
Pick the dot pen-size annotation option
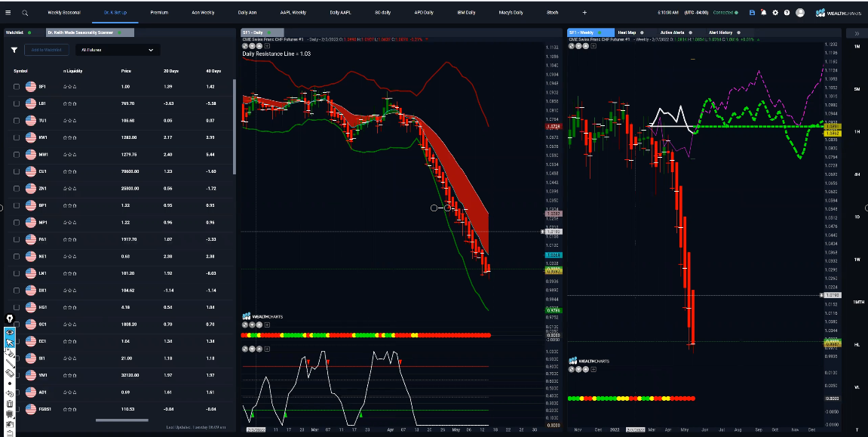[x=9, y=383]
